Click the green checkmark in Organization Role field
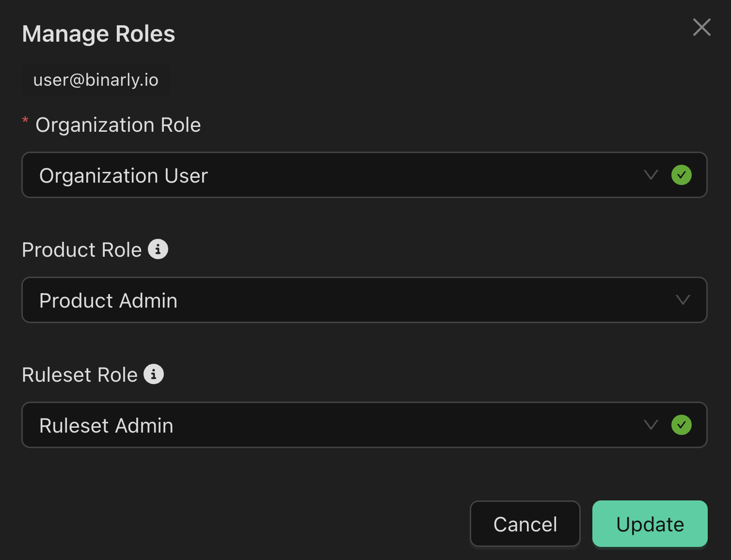This screenshot has width=731, height=560. pyautogui.click(x=681, y=175)
